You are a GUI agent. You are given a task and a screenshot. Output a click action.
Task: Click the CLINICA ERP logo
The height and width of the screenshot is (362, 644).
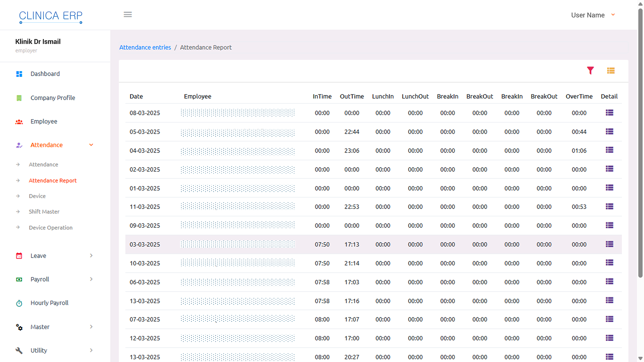(51, 16)
